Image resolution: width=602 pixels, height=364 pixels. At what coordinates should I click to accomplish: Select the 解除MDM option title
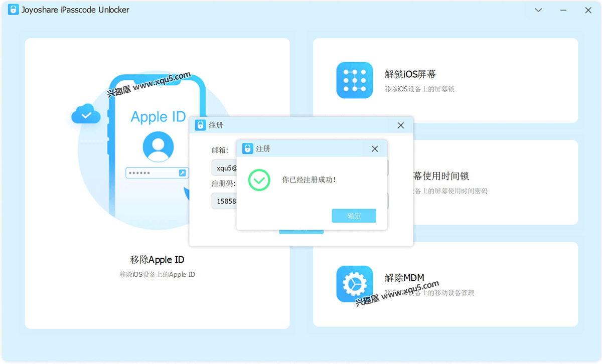coord(404,277)
